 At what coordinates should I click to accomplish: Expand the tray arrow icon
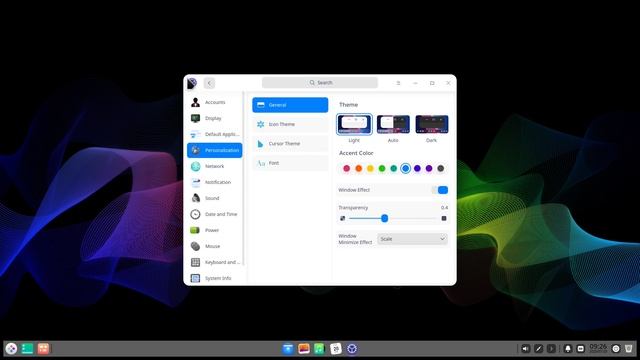click(x=551, y=349)
